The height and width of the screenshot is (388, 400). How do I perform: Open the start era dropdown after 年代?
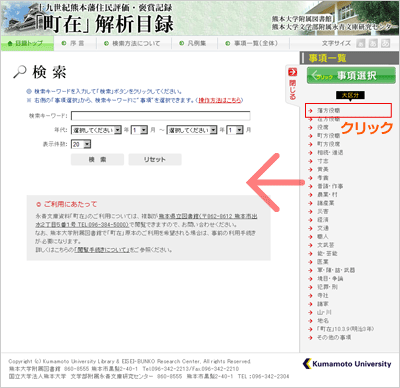point(96,130)
